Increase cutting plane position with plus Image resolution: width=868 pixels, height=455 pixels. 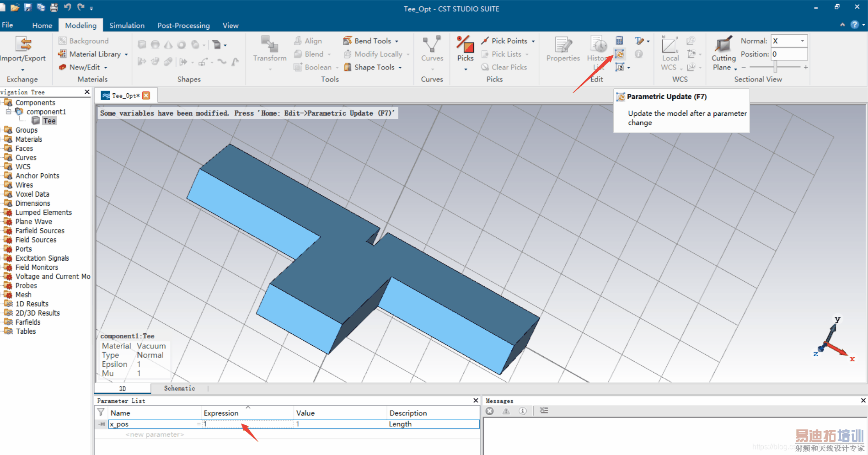[806, 67]
